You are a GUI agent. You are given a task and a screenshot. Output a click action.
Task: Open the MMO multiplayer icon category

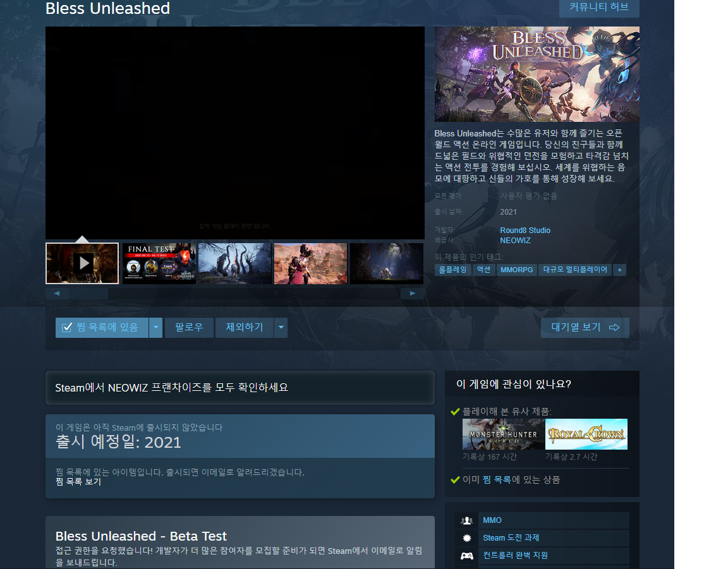[466, 521]
